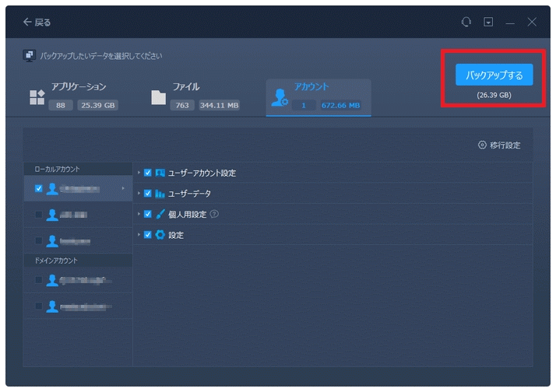Click the gear icon beside 移行設定
The width and height of the screenshot is (556, 392).
pos(481,145)
